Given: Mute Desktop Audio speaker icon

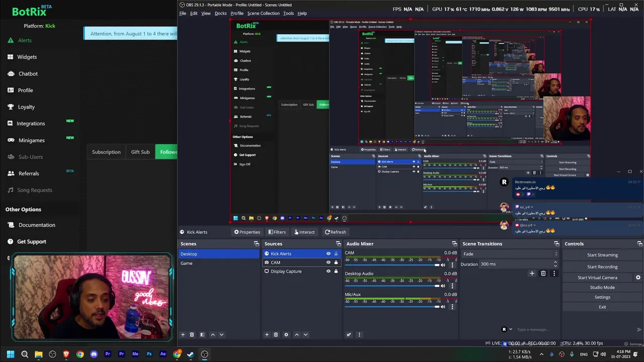Looking at the screenshot, I should [x=443, y=286].
